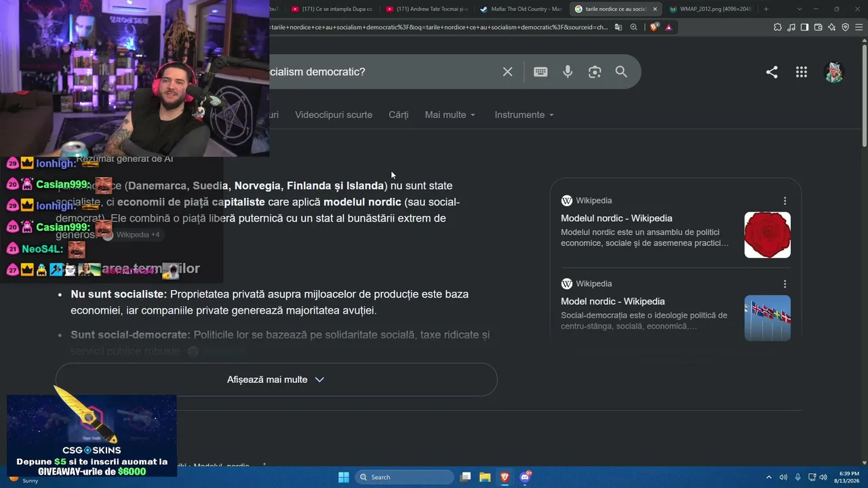Clear the Google search box text

(507, 72)
